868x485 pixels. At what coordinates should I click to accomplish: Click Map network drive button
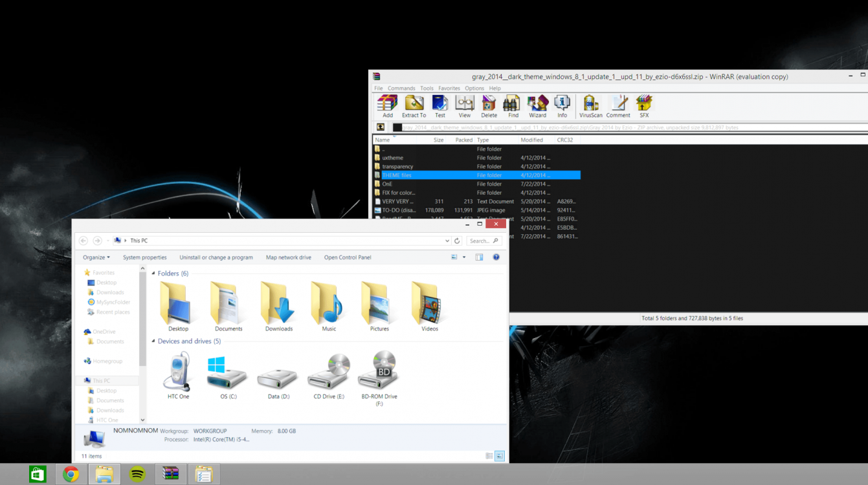pyautogui.click(x=289, y=257)
